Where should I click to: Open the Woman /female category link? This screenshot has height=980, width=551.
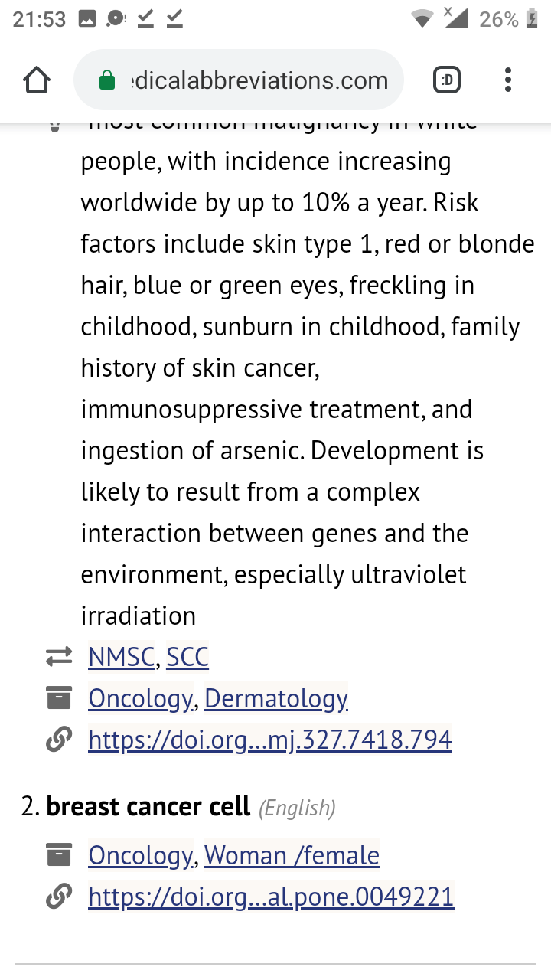click(292, 855)
